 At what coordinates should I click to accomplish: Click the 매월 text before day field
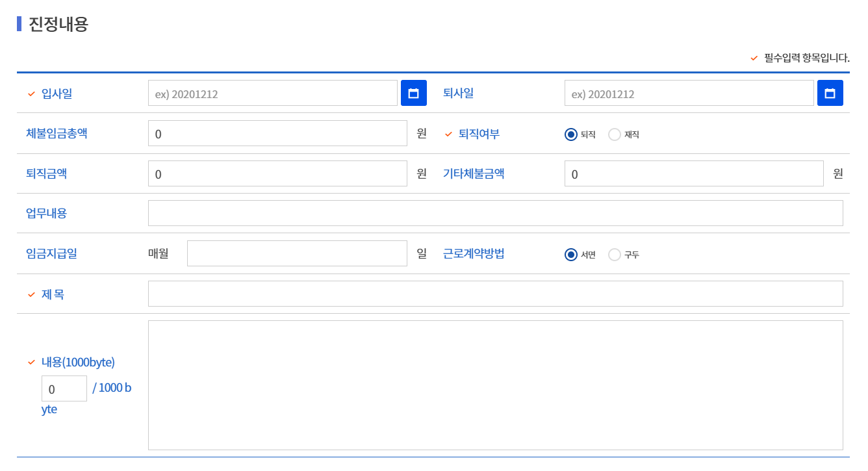click(x=159, y=253)
